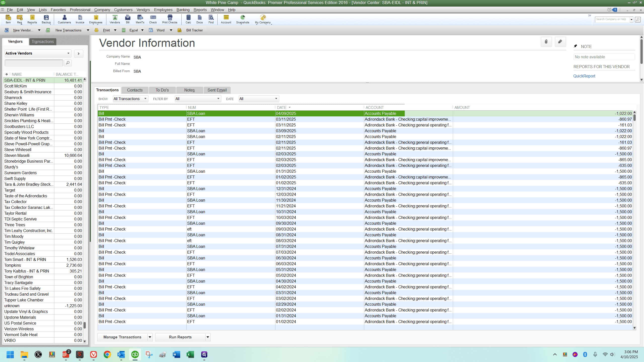Open the Account chart icon
This screenshot has width=644, height=362.
point(226,19)
